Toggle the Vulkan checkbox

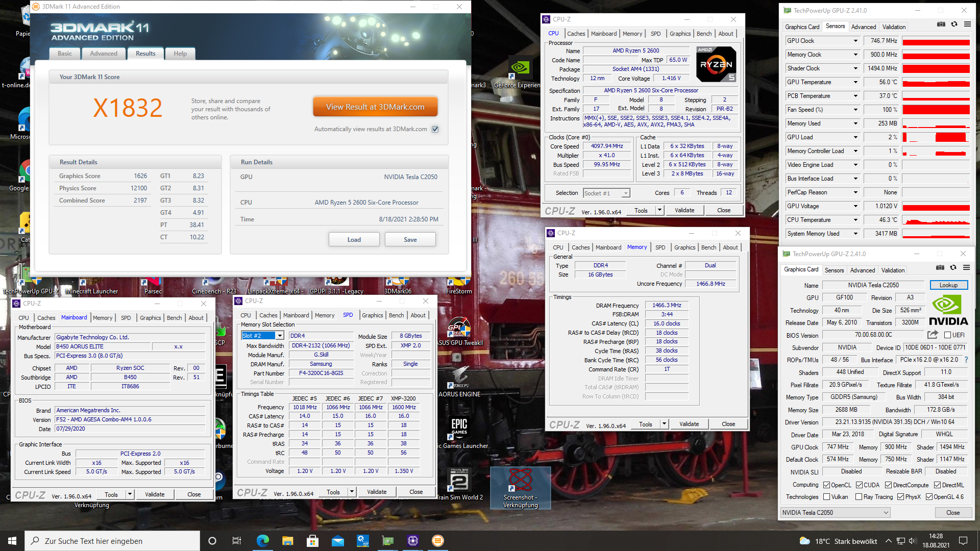point(827,497)
